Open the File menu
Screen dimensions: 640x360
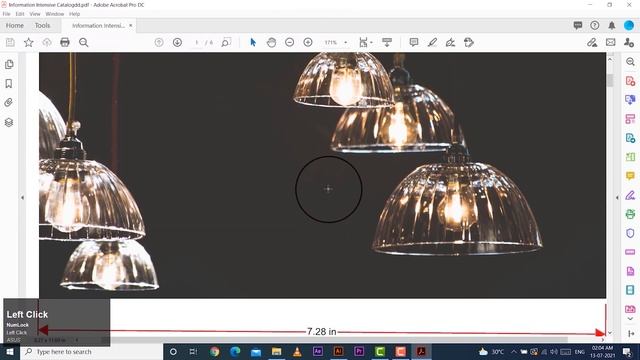pyautogui.click(x=6, y=14)
